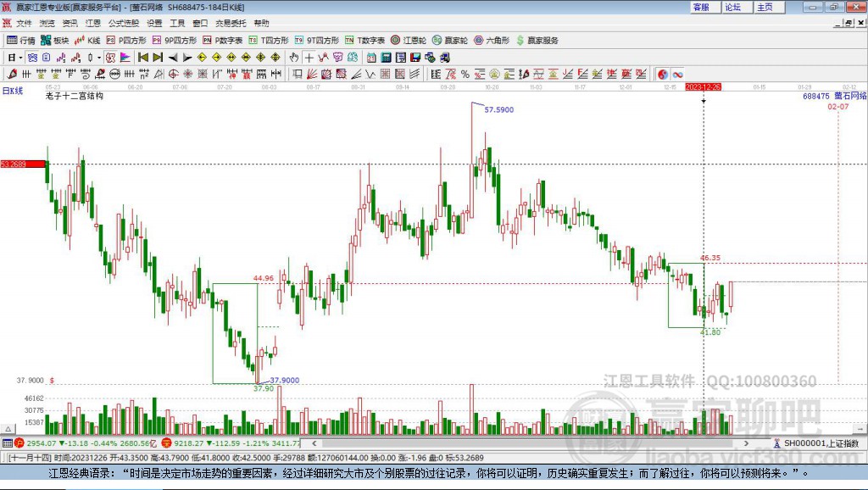Screen dimensions: 868x490
Task: Open the 六角形 hexagon tool
Action: [492, 41]
